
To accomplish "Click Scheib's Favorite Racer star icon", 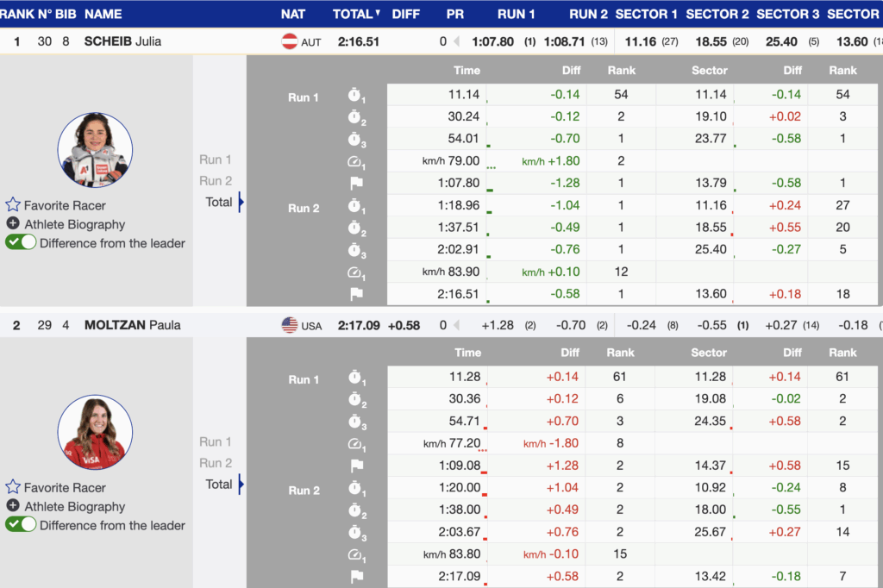I will click(x=13, y=205).
